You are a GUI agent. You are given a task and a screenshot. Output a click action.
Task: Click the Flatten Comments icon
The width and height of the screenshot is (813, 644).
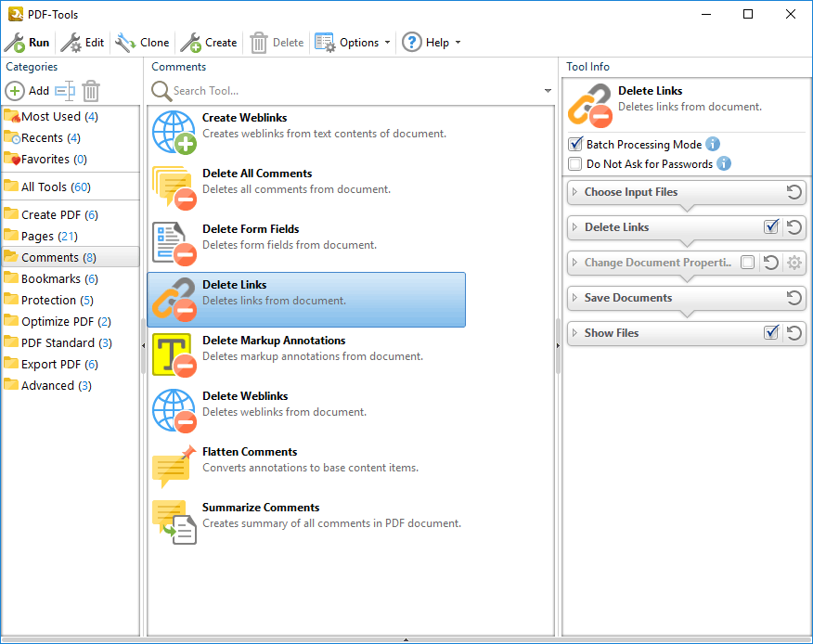coord(174,466)
